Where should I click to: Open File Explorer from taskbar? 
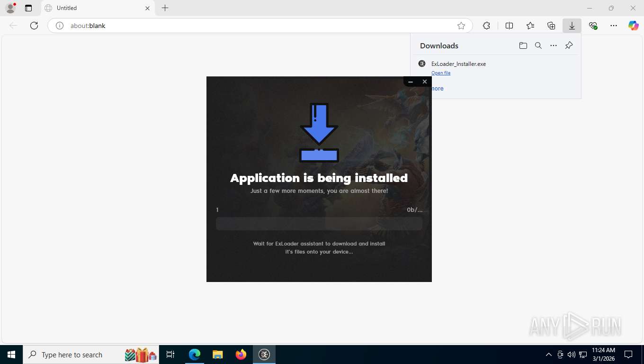[x=218, y=355]
